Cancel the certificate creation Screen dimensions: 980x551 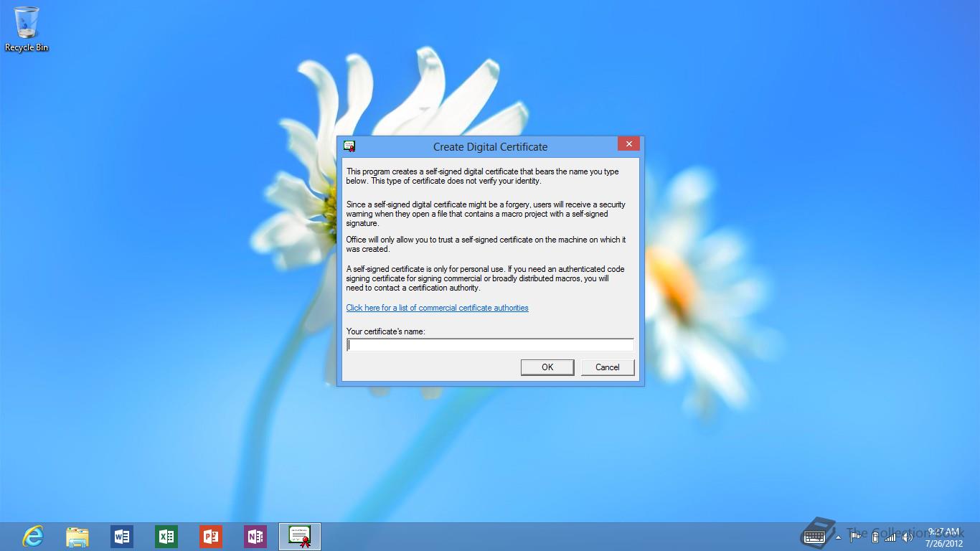click(x=608, y=367)
